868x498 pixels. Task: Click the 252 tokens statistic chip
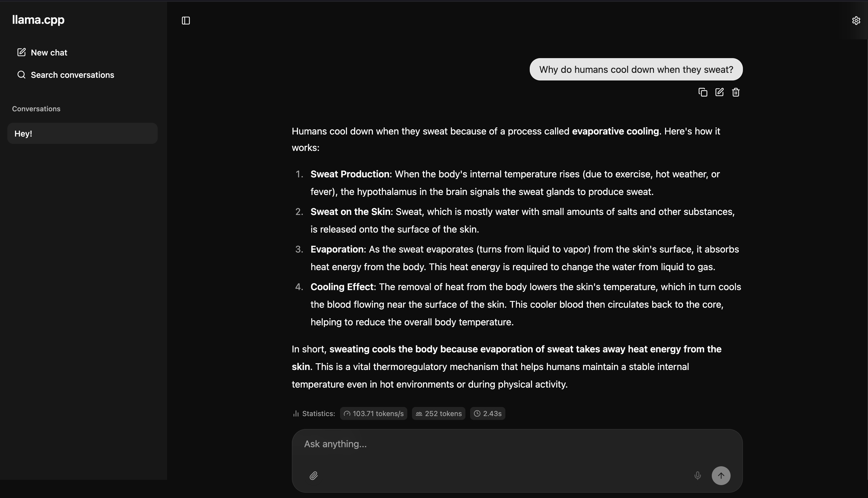click(x=438, y=413)
